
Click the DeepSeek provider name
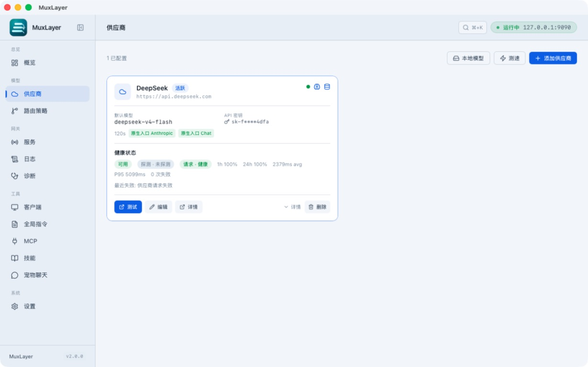click(152, 88)
